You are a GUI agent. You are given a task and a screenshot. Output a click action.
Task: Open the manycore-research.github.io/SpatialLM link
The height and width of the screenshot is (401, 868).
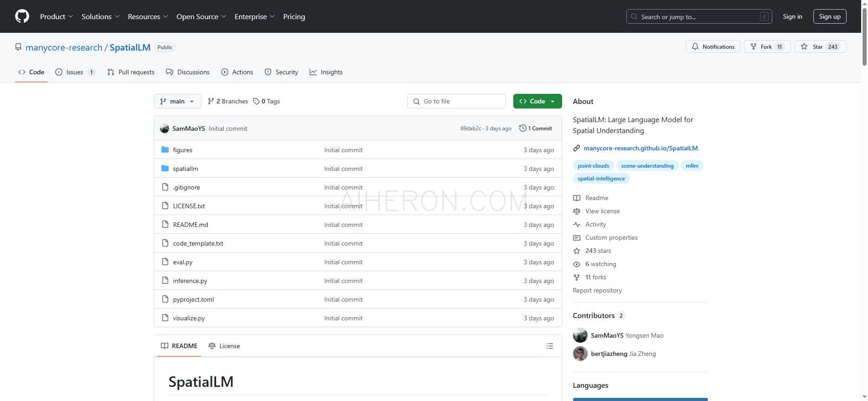click(640, 148)
